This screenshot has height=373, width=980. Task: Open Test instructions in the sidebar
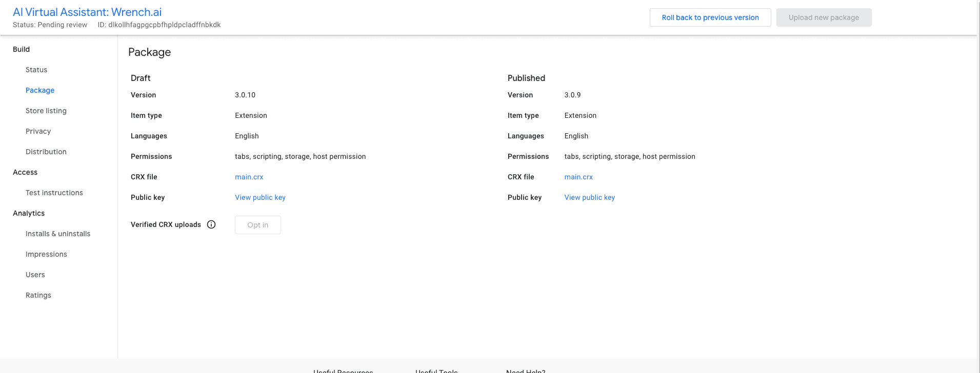coord(54,193)
